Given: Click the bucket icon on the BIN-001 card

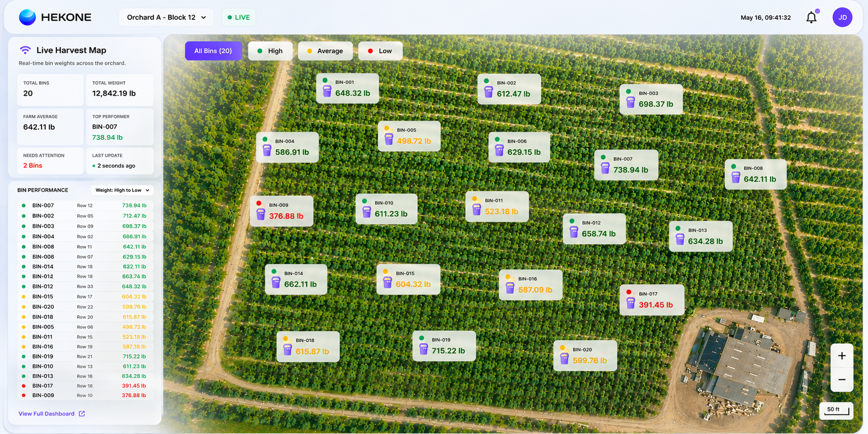Looking at the screenshot, I should 327,91.
